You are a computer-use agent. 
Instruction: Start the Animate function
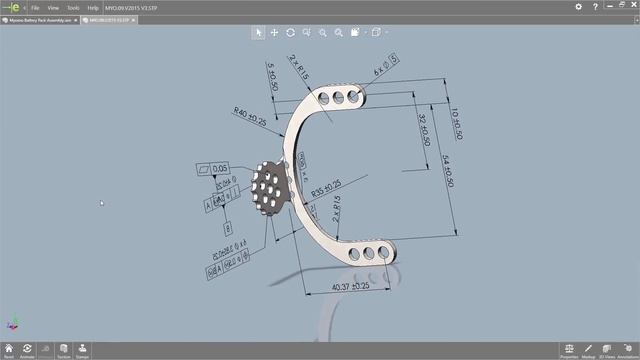tap(27, 351)
